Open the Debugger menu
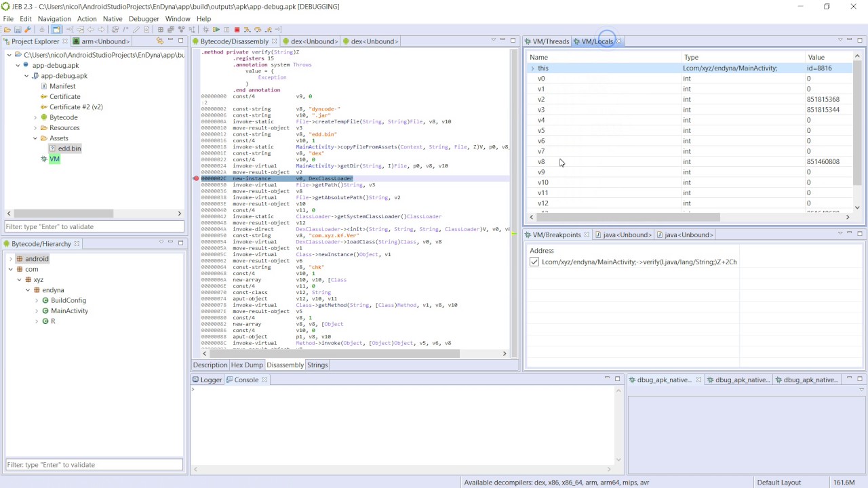The height and width of the screenshot is (488, 868). 143,18
